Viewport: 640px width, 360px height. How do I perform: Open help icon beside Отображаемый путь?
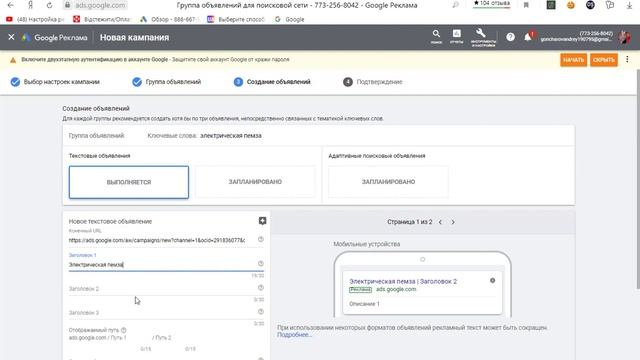(x=124, y=330)
